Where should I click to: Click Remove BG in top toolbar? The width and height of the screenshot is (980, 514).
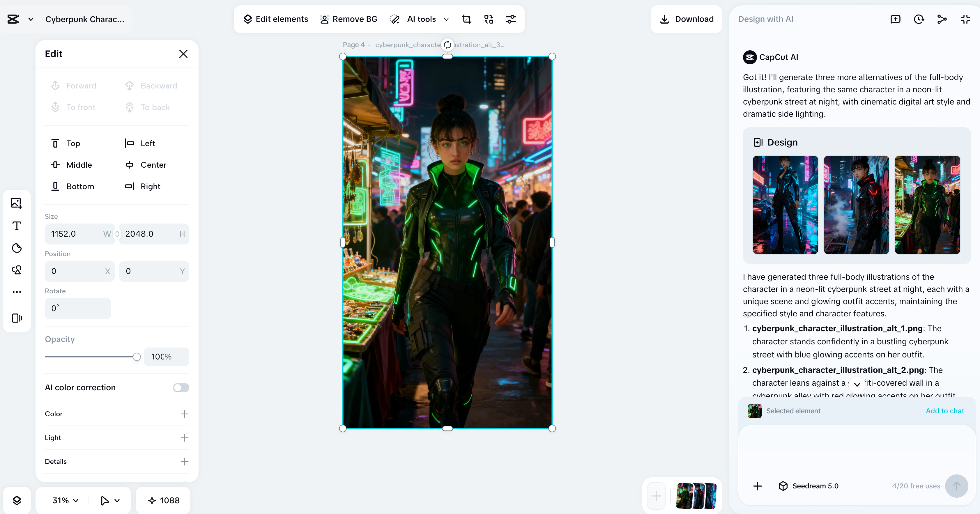click(349, 19)
